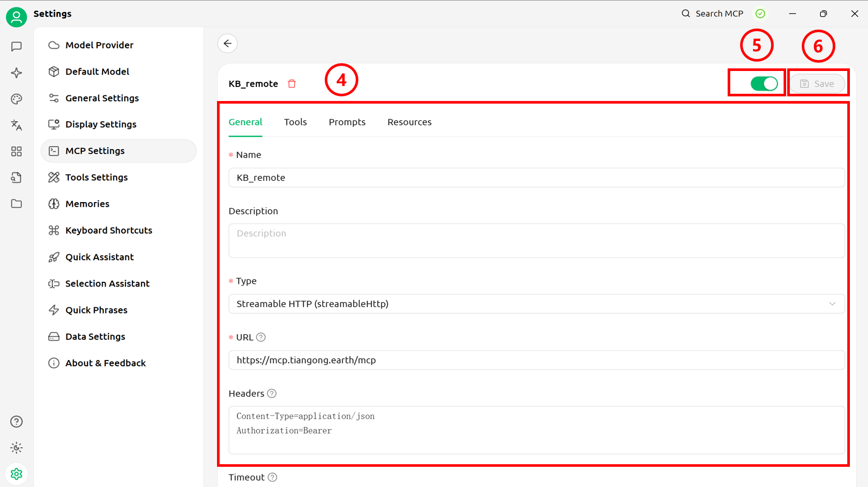Screen dimensions: 868x487
Task: Open the paint palette icon in sidebar
Action: pyautogui.click(x=17, y=99)
